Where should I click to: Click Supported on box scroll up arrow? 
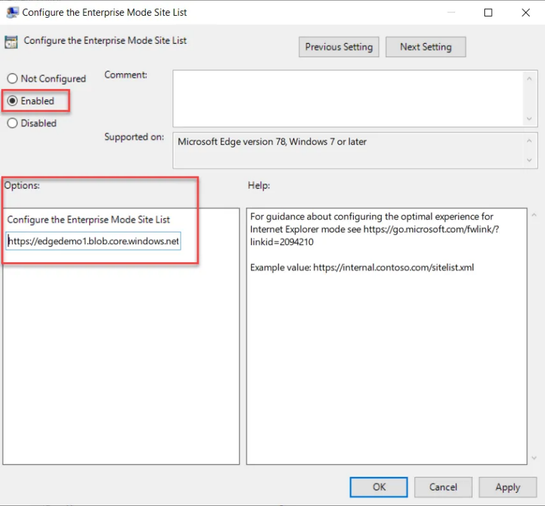tap(529, 141)
